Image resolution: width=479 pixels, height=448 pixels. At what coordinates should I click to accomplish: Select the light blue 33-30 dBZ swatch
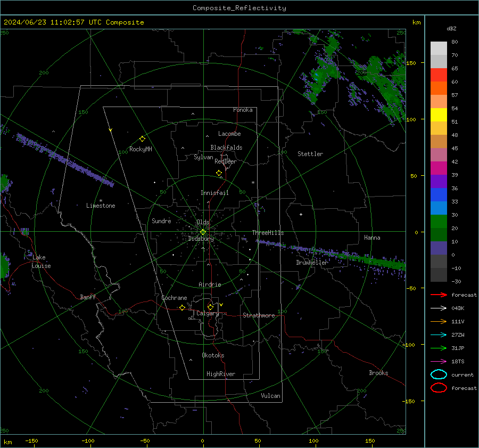pos(439,208)
